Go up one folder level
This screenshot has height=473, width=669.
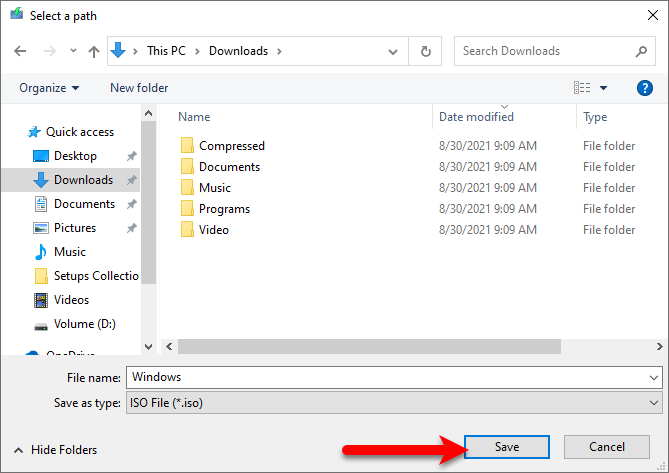pyautogui.click(x=93, y=52)
